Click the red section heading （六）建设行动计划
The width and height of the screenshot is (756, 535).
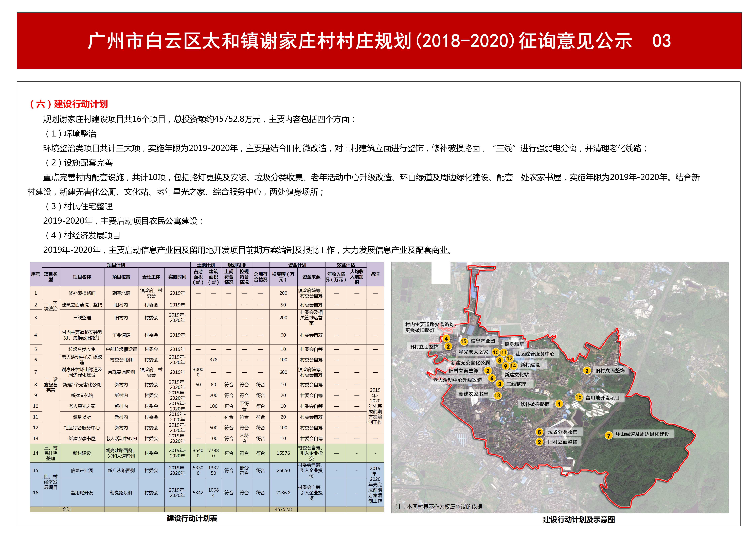click(68, 104)
